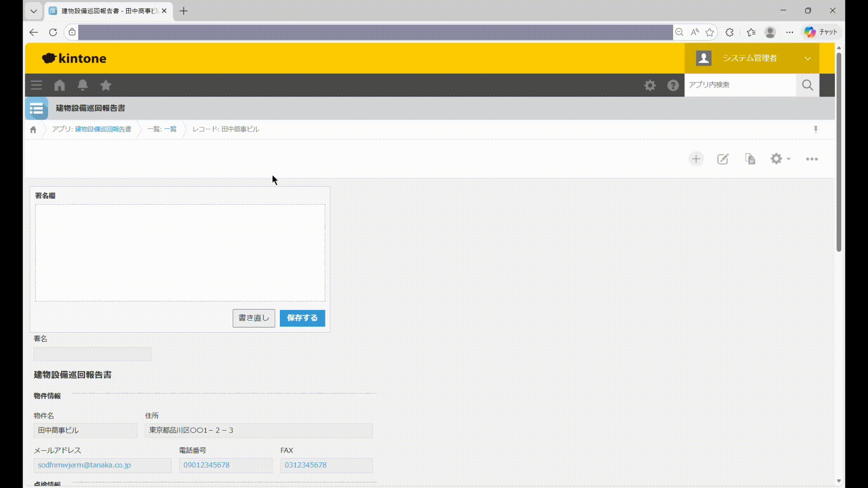Open the record options ellipsis menu
This screenshot has height=488, width=868.
[812, 159]
